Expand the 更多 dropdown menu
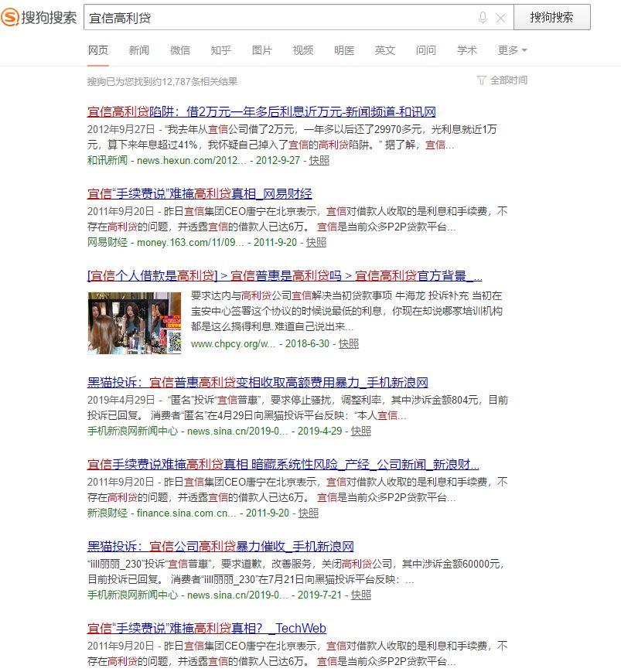Viewport: 621px width, 672px height. [x=513, y=50]
